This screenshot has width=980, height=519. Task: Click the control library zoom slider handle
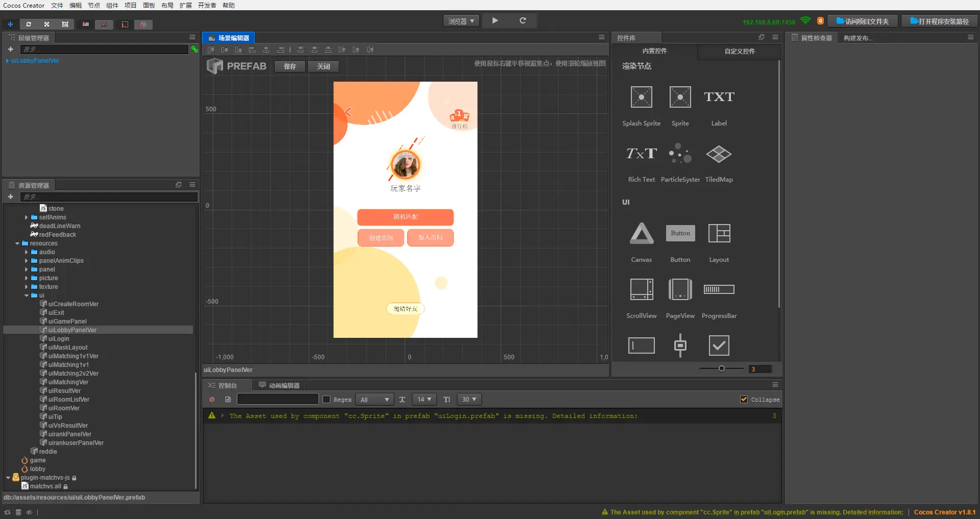721,369
